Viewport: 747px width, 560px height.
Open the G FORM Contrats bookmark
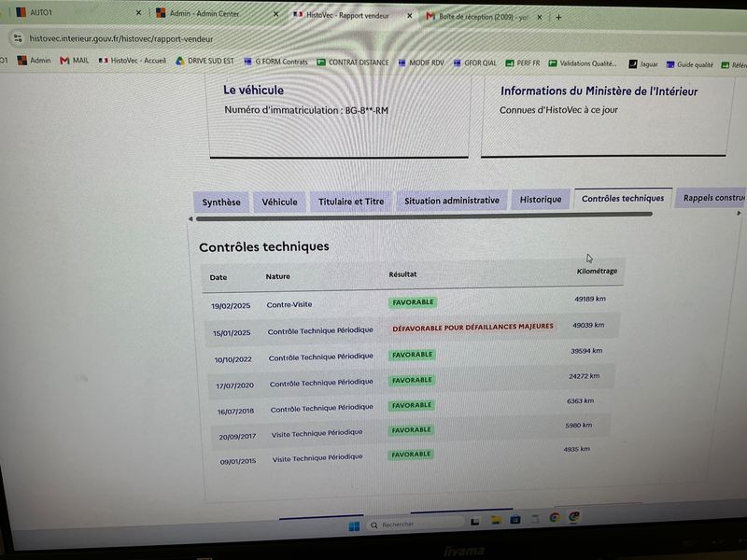[x=275, y=62]
